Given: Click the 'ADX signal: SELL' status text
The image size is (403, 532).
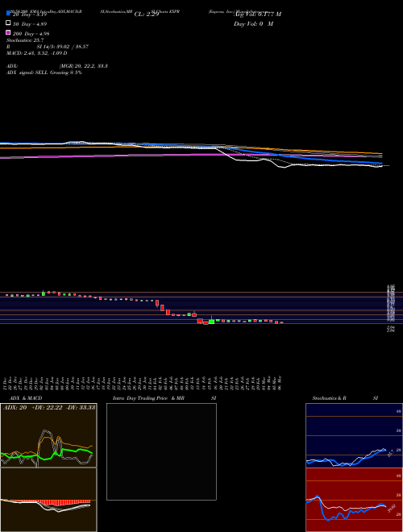Looking at the screenshot, I should pos(44,73).
